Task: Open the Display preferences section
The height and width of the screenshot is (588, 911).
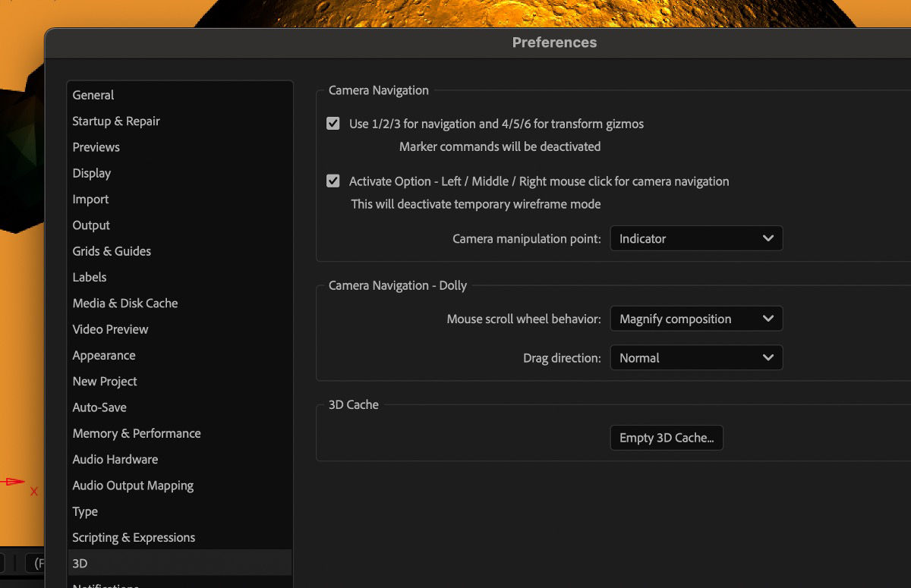Action: [91, 173]
